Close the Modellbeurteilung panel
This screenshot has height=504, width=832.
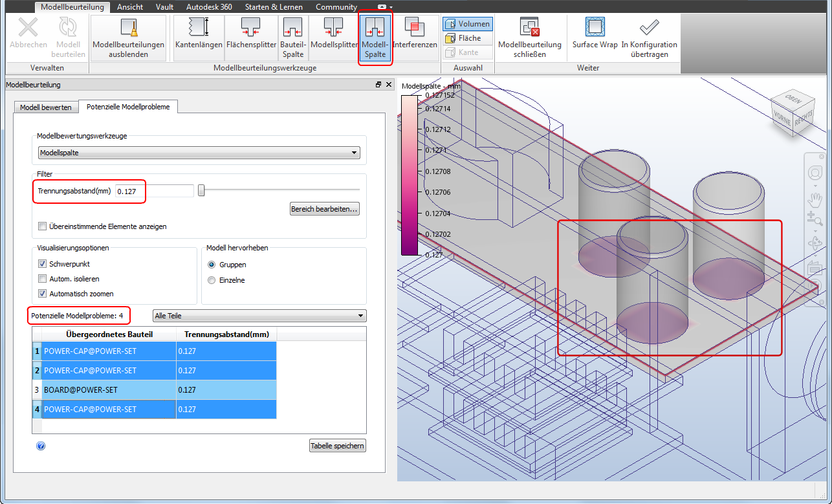pyautogui.click(x=389, y=85)
